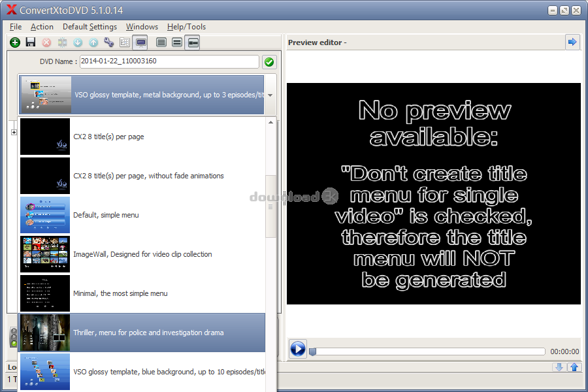Open the Help/Tools menu

(x=186, y=27)
